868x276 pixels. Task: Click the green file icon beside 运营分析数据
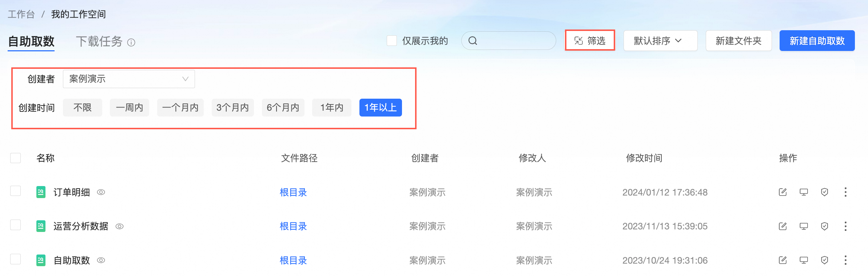click(x=41, y=226)
